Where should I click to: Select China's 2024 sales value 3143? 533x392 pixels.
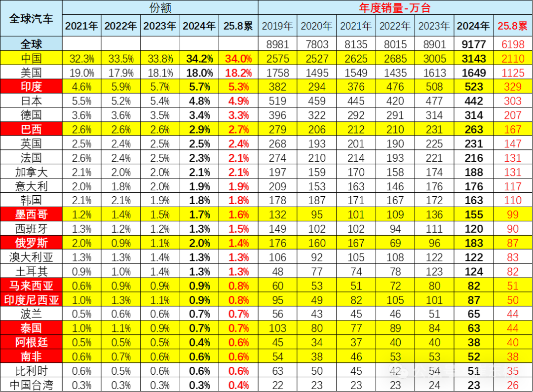(473, 58)
